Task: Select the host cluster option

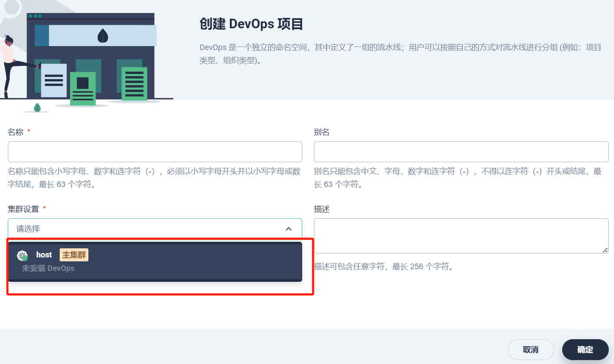Action: click(155, 261)
